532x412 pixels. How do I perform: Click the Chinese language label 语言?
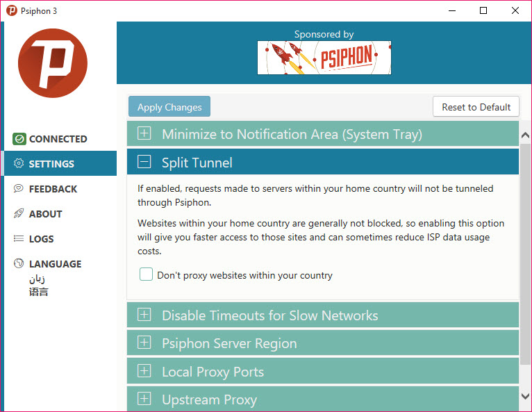coord(38,292)
